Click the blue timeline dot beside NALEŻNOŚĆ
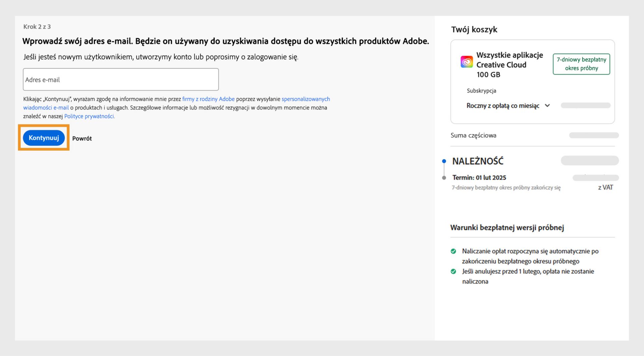 coord(444,161)
